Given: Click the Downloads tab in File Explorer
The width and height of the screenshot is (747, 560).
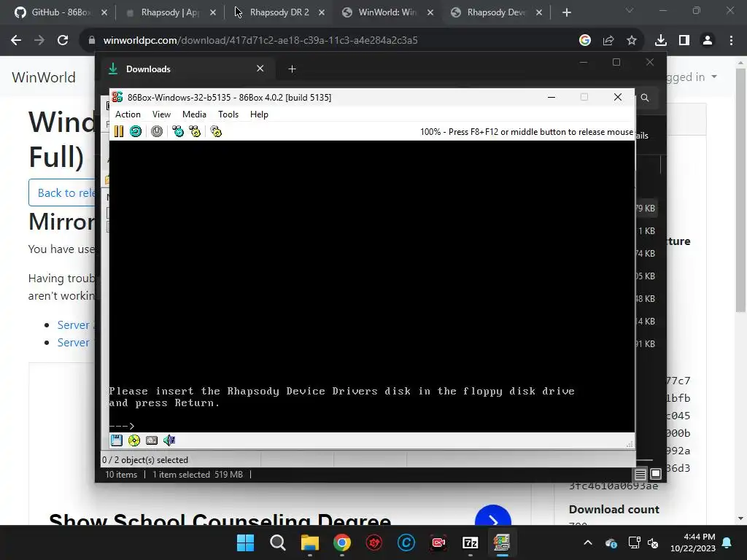Looking at the screenshot, I should (186, 69).
